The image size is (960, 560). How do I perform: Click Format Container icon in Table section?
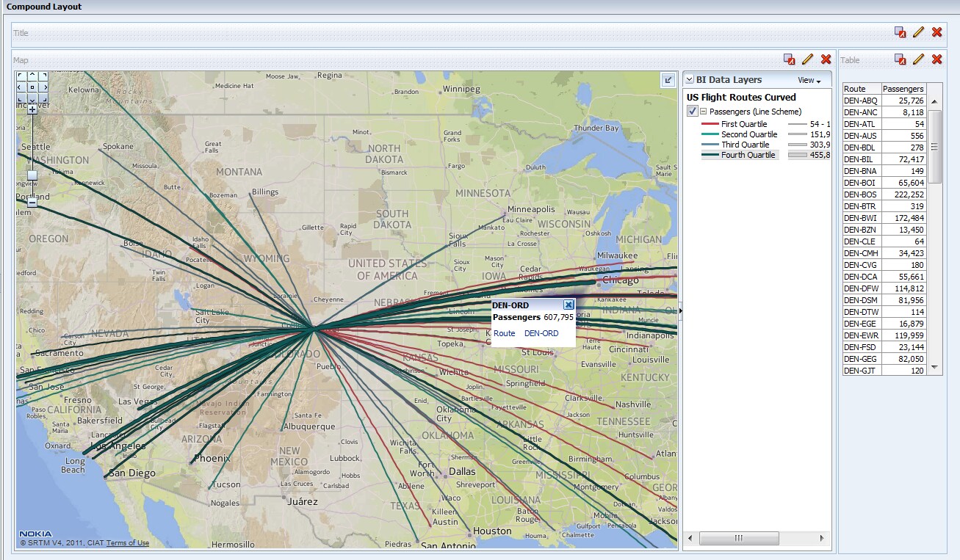pos(901,59)
